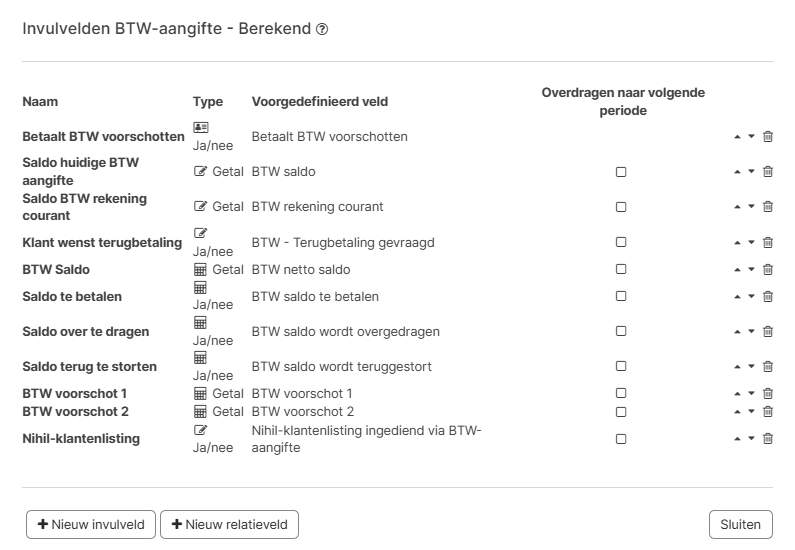This screenshot has width=795, height=550.
Task: Click trash icon for BTW Saldo row
Action: pos(768,270)
